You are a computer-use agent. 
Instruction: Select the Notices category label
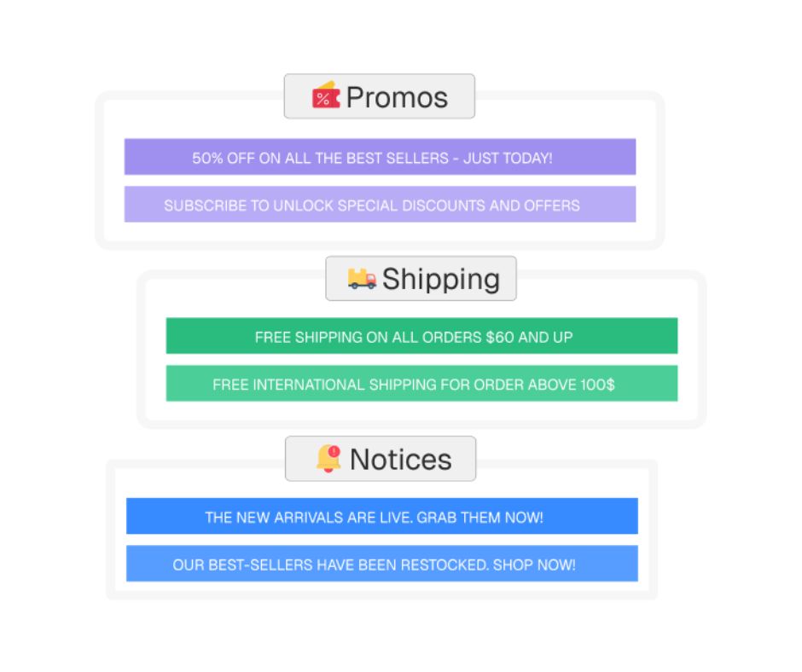coord(381,459)
